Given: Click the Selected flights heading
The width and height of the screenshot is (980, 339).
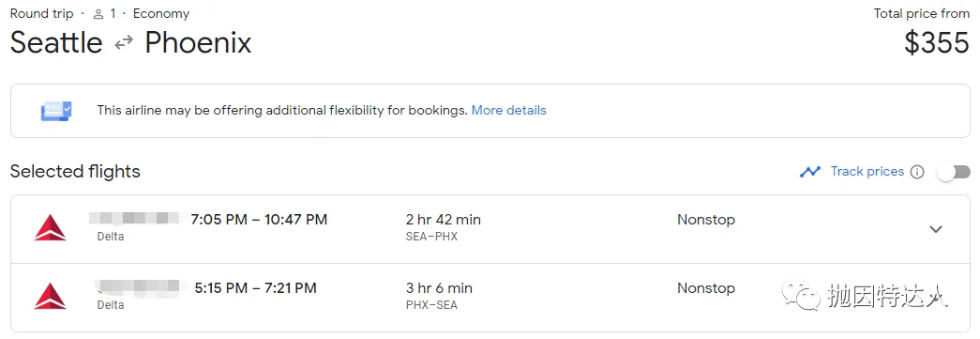Looking at the screenshot, I should pyautogui.click(x=75, y=171).
